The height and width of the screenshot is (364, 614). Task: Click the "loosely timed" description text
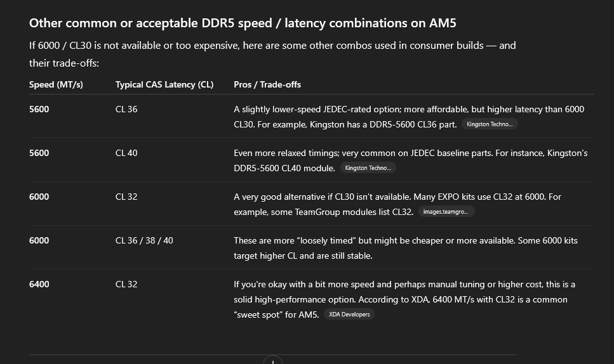point(406,248)
